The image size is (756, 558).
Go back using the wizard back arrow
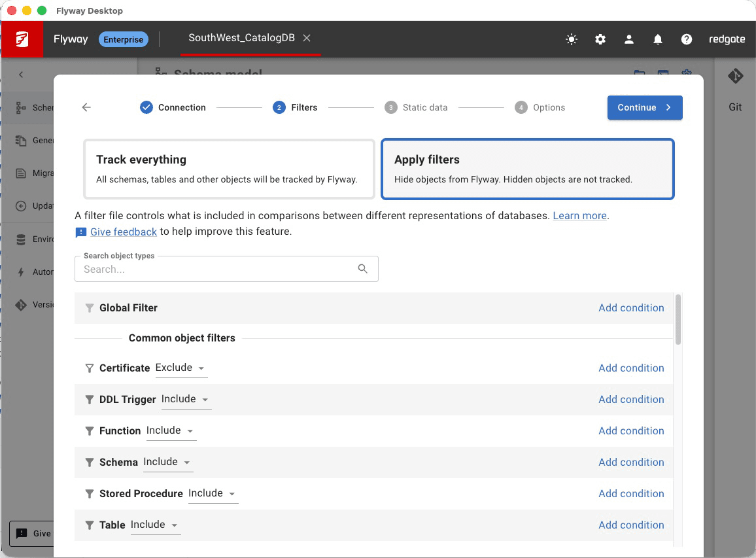[x=86, y=107]
